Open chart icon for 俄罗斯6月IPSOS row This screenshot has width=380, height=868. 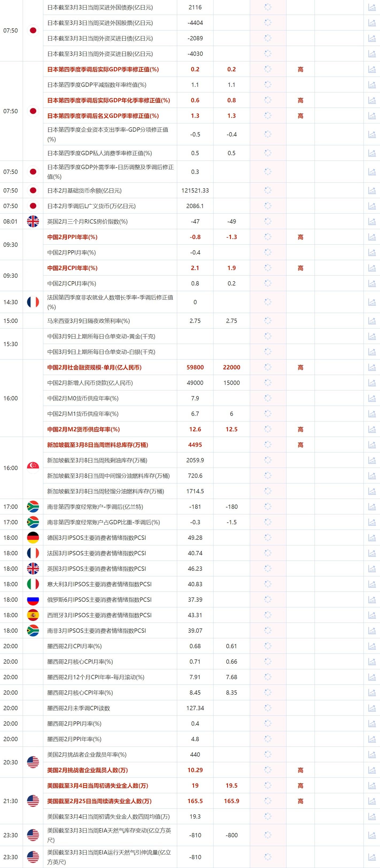tap(372, 600)
